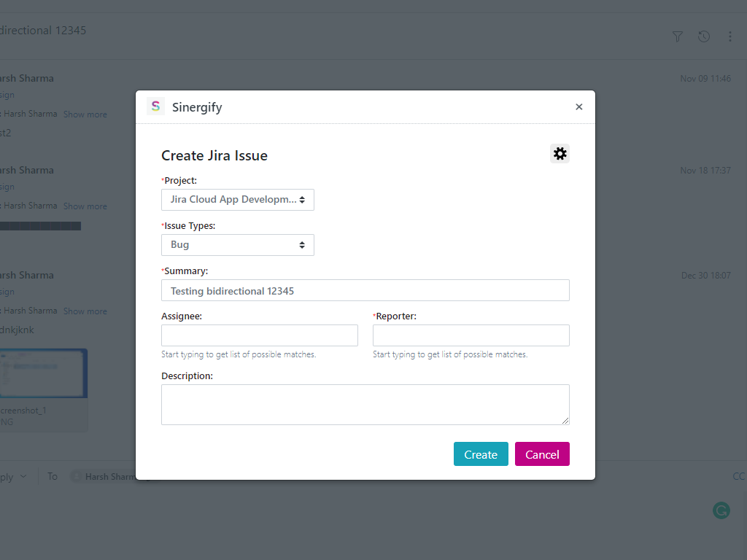Expand the Project dropdown
The height and width of the screenshot is (560, 747).
pyautogui.click(x=238, y=200)
